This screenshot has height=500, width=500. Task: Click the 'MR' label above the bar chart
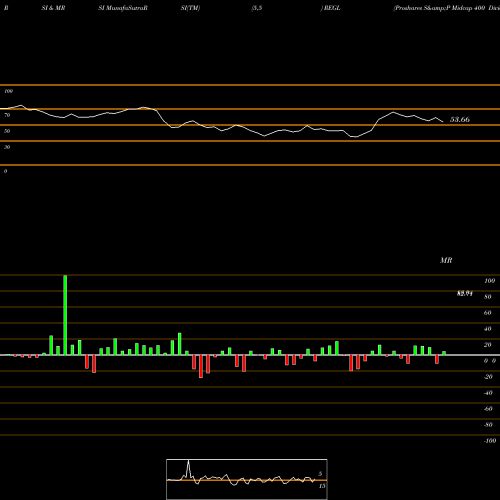pyautogui.click(x=446, y=260)
